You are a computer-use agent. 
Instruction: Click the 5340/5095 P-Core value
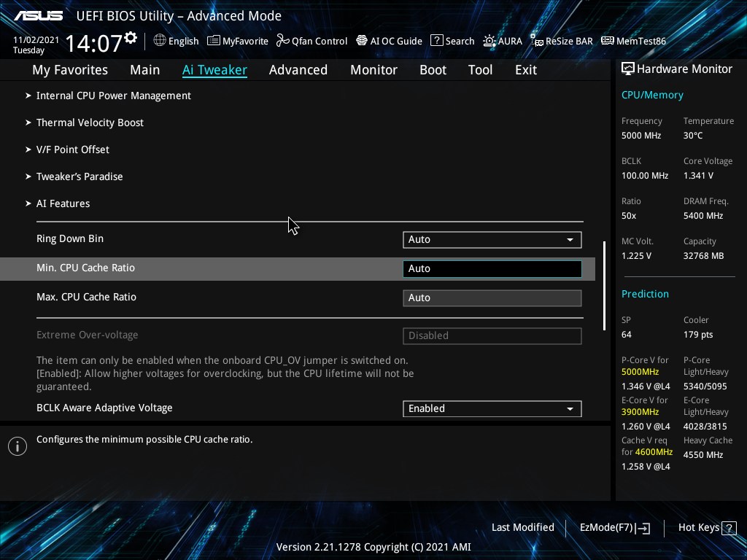[x=705, y=386]
